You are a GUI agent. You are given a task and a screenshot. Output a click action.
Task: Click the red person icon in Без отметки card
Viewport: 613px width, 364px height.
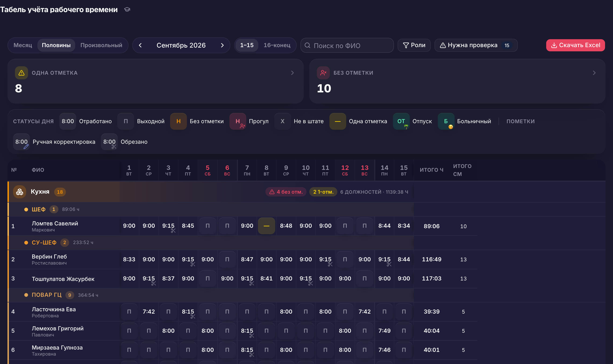click(x=323, y=73)
